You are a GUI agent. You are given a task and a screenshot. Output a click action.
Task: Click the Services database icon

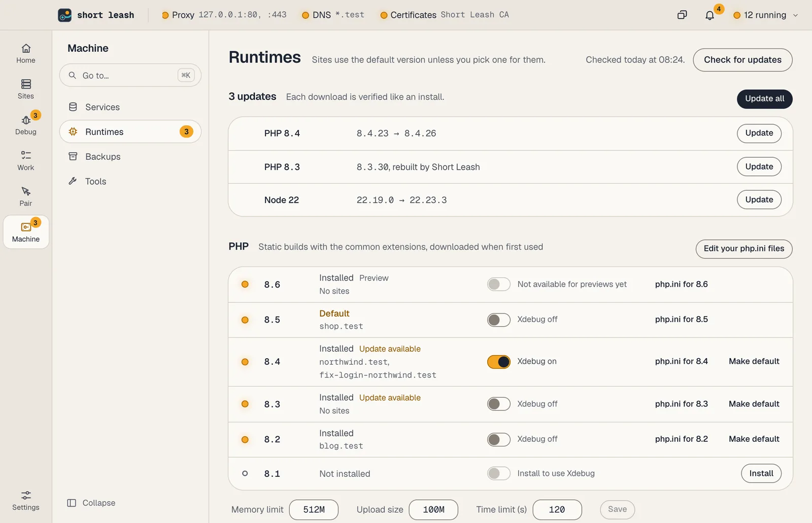pyautogui.click(x=73, y=107)
